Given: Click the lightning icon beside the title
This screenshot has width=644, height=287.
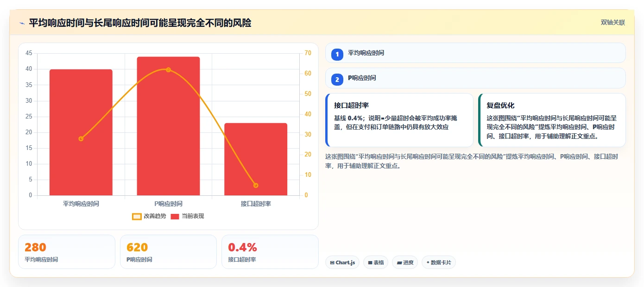Looking at the screenshot, I should click(x=22, y=23).
